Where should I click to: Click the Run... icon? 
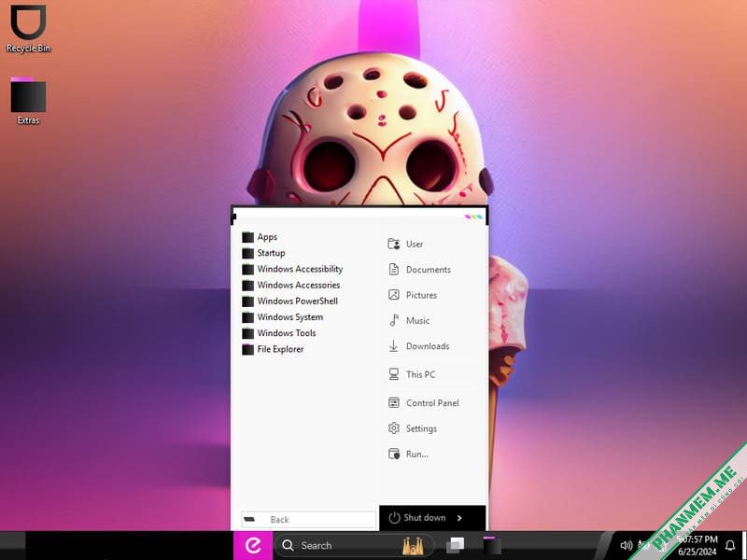(393, 454)
